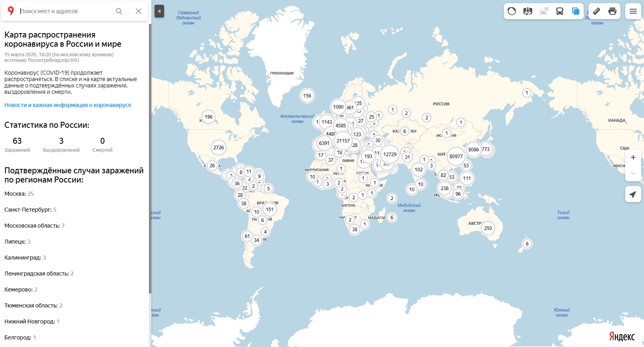644x347 pixels.
Task: Print the map with printer icon
Action: pos(612,11)
